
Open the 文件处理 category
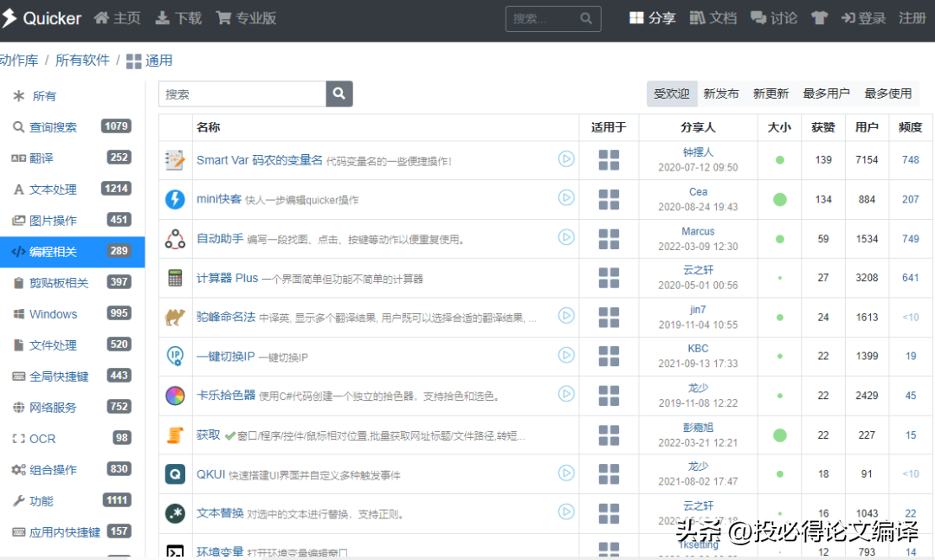pyautogui.click(x=72, y=344)
